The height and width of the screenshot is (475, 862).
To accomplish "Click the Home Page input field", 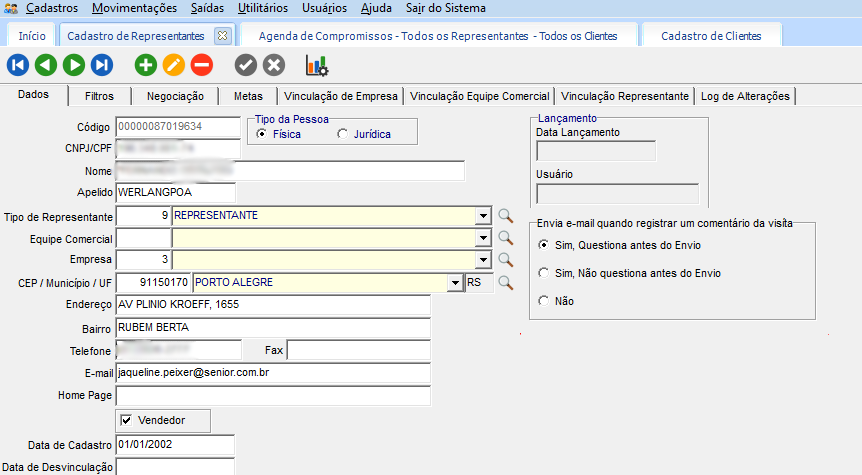I will pos(272,395).
